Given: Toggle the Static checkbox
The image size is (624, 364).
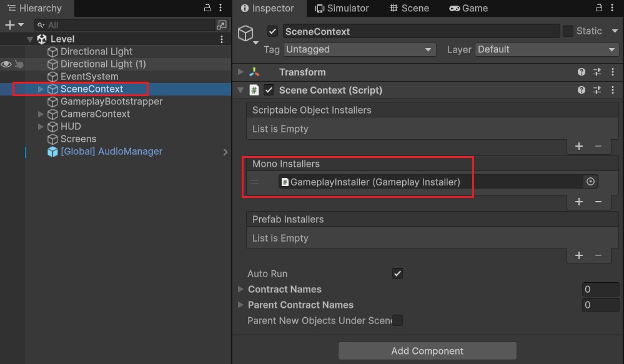Looking at the screenshot, I should 568,31.
